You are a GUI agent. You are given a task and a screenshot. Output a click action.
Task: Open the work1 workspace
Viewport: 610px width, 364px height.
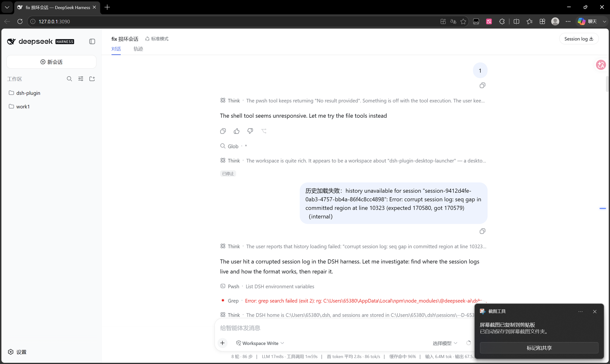click(51, 106)
